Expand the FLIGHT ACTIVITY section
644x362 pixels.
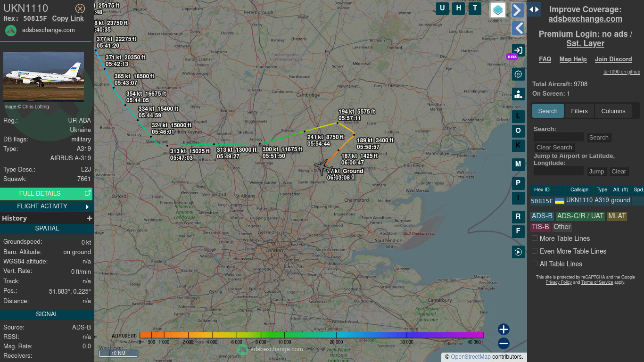point(46,206)
